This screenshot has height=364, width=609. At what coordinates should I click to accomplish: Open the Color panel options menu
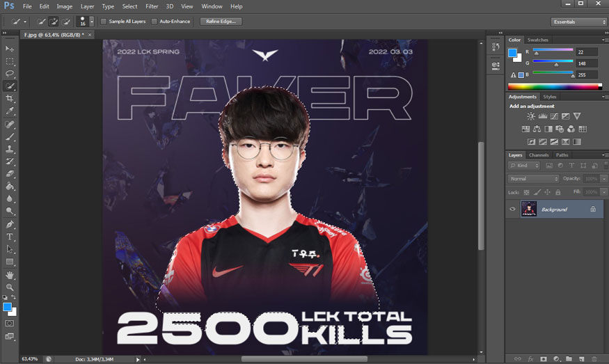tap(603, 40)
